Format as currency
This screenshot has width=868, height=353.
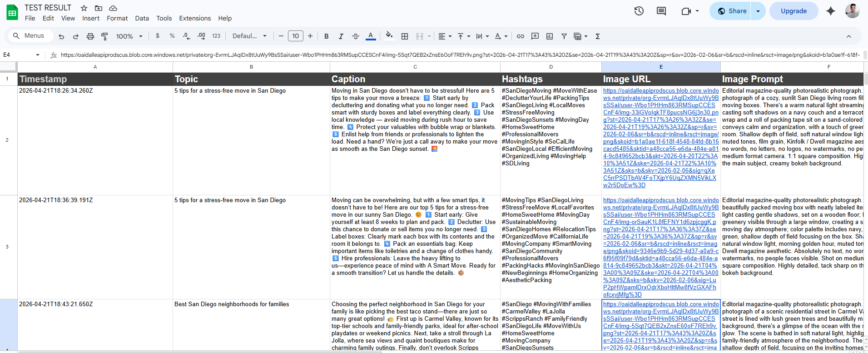(x=158, y=36)
